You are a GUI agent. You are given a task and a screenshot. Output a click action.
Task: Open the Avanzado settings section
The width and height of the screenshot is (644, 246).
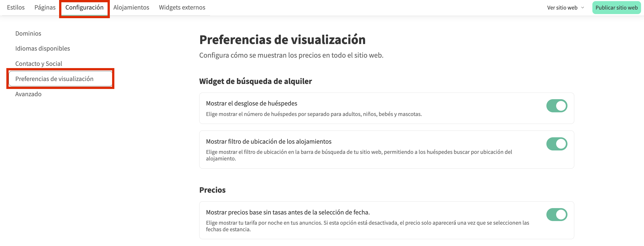click(x=28, y=94)
